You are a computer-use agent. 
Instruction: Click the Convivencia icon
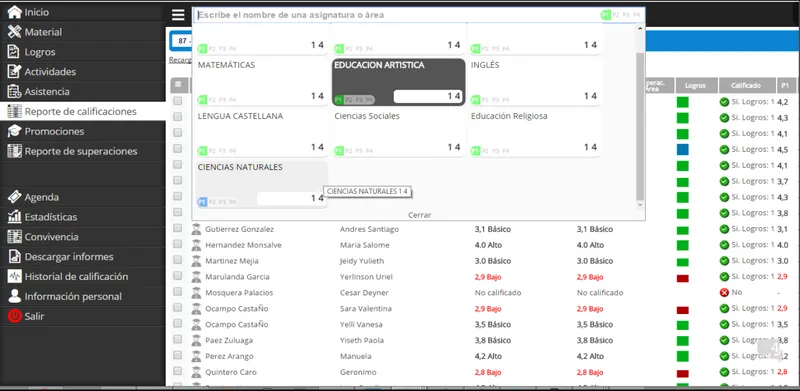pos(15,237)
